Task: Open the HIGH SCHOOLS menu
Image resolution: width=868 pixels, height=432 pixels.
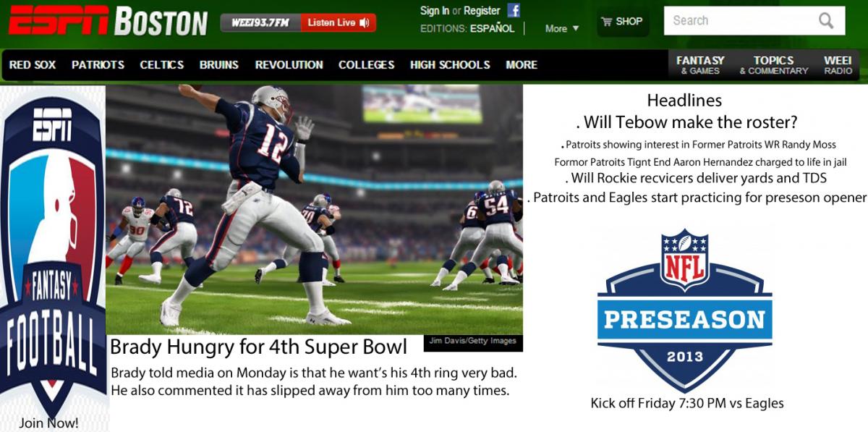Action: 450,65
